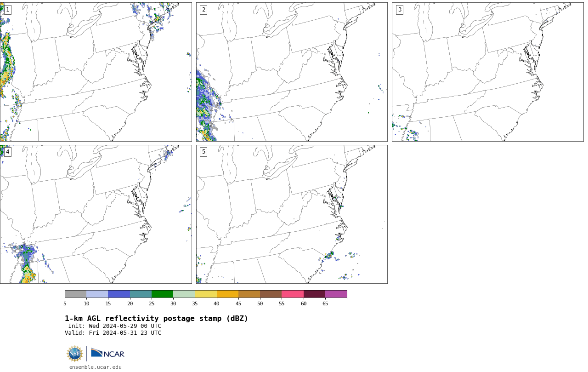This screenshot has width=588, height=372.
Task: Click the ensemble.ucar.edu text
Action: tap(96, 367)
